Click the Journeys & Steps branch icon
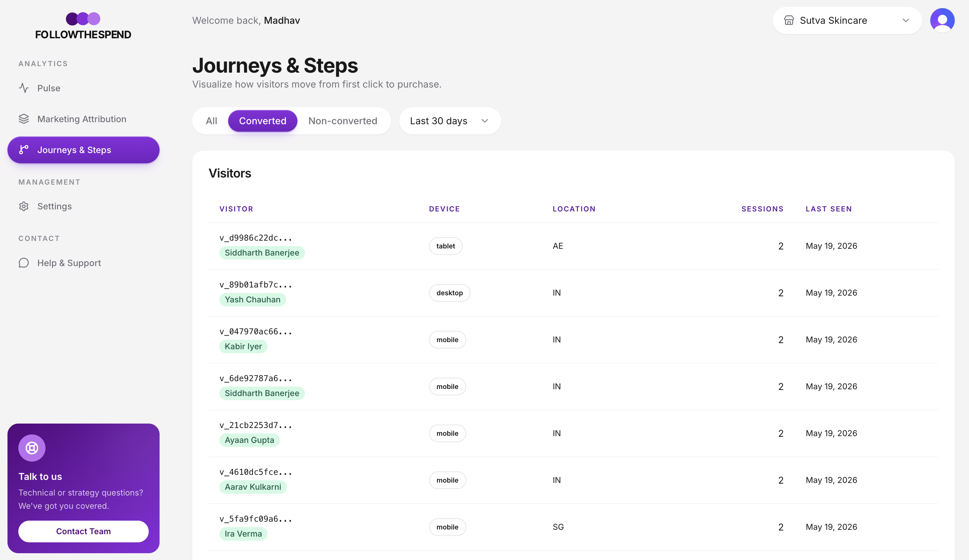Screen dimensions: 969x560 24,150
